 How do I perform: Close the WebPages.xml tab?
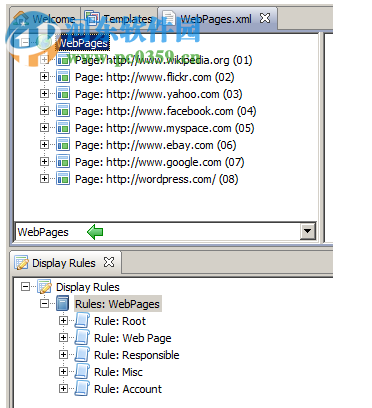pyautogui.click(x=265, y=18)
